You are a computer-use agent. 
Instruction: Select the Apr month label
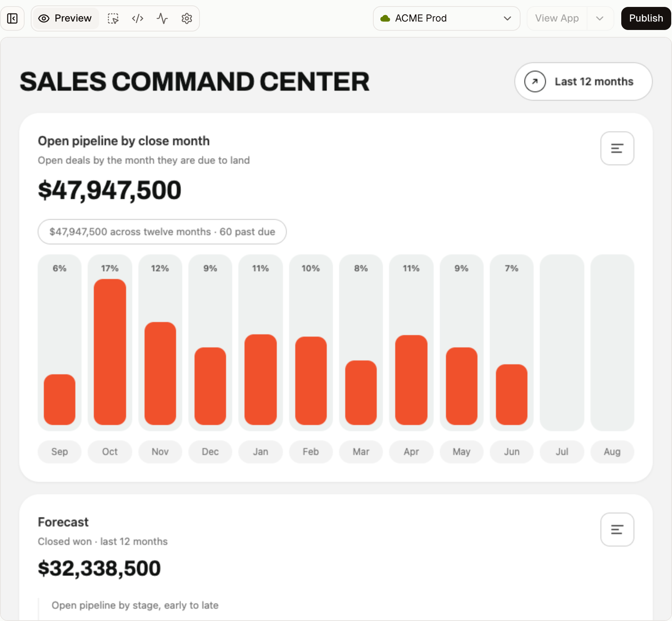tap(411, 452)
